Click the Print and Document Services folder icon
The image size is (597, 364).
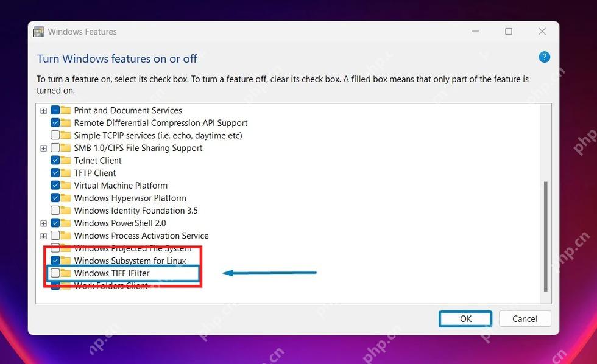click(66, 110)
